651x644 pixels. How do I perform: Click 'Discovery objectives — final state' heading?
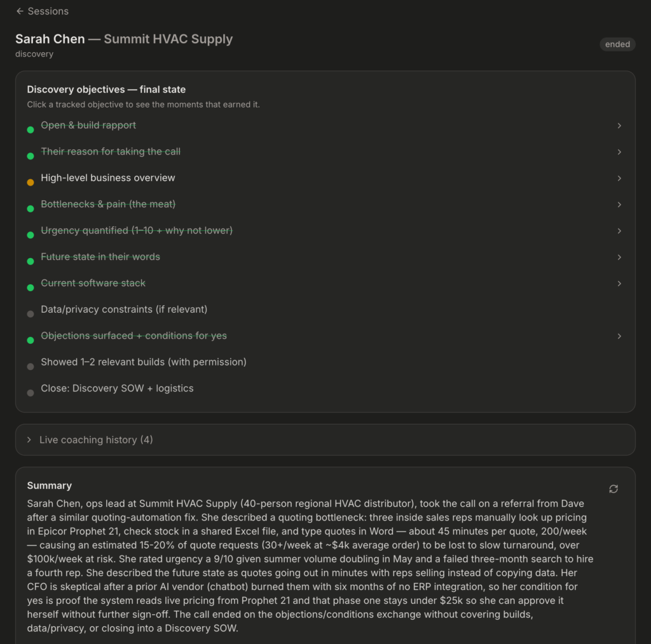[106, 89]
